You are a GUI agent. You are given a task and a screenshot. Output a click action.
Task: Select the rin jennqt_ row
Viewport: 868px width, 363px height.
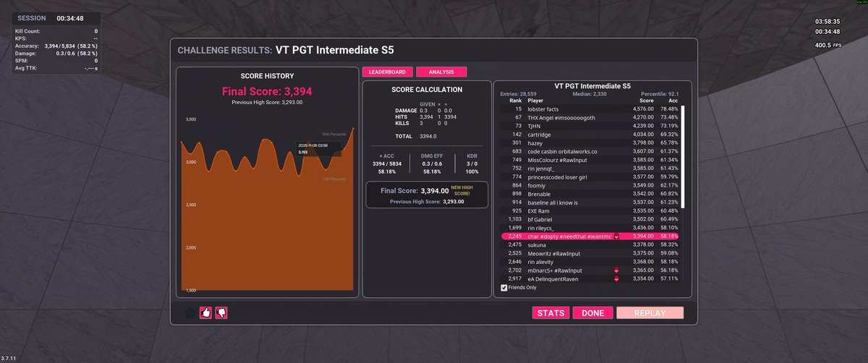(x=590, y=168)
